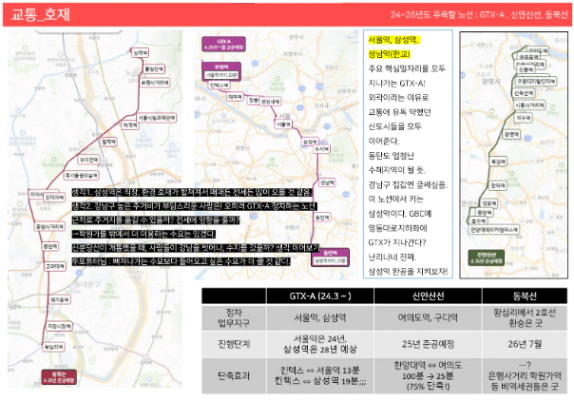Image resolution: width=574 pixels, height=401 pixels.
Task: Click the 대곡역 station label
Action: point(235,97)
